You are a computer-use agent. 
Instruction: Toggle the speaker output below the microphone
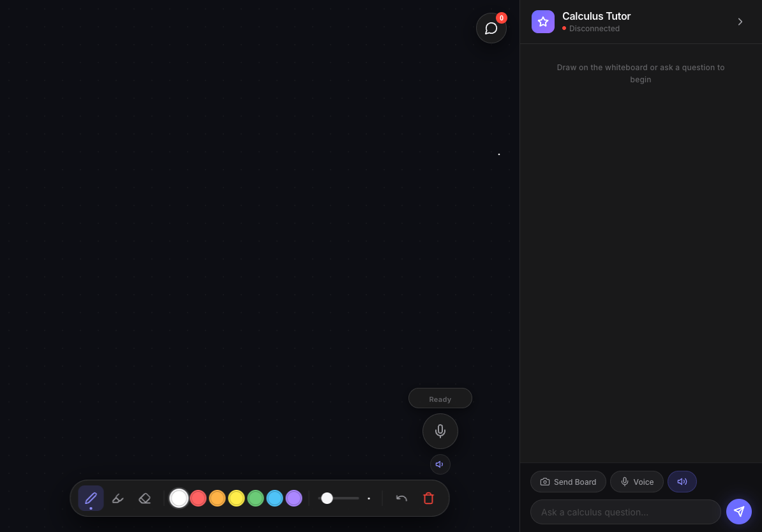pyautogui.click(x=440, y=464)
